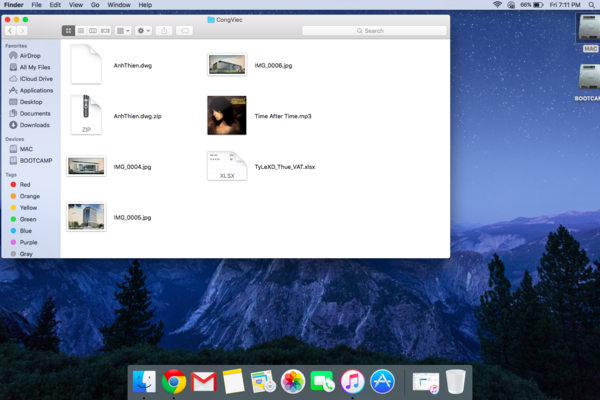Open AirDrop from the sidebar
Image resolution: width=600 pixels, height=400 pixels.
pyautogui.click(x=31, y=56)
